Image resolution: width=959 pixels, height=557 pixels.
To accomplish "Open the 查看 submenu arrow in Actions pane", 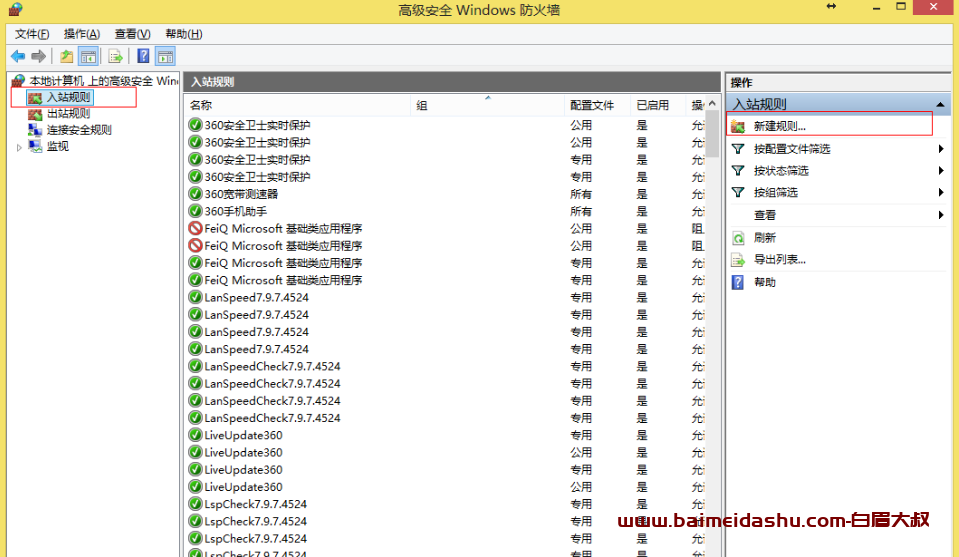I will coord(941,215).
